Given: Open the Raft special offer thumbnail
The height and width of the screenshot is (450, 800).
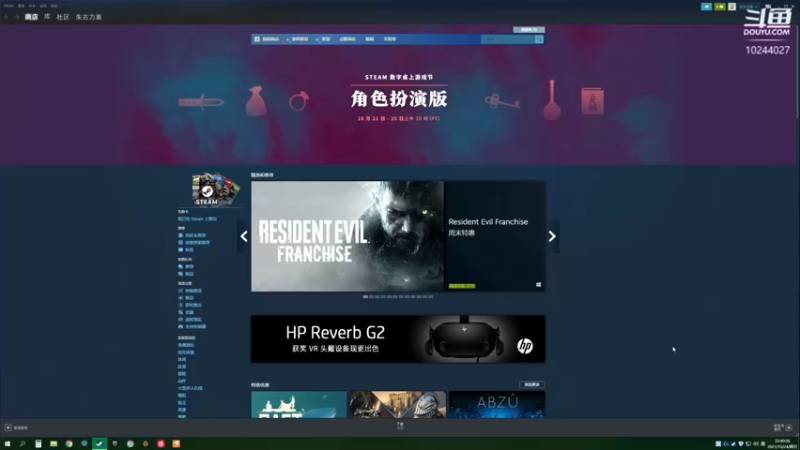Looking at the screenshot, I should (x=299, y=405).
